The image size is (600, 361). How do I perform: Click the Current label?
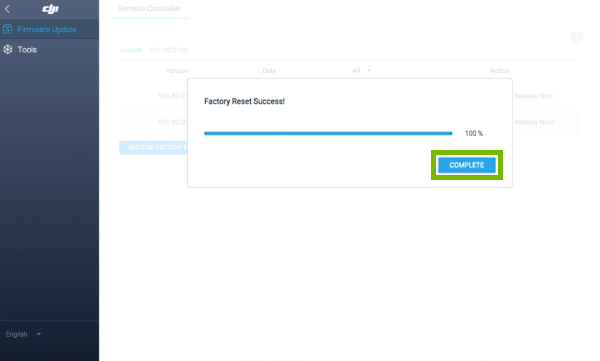coord(130,50)
